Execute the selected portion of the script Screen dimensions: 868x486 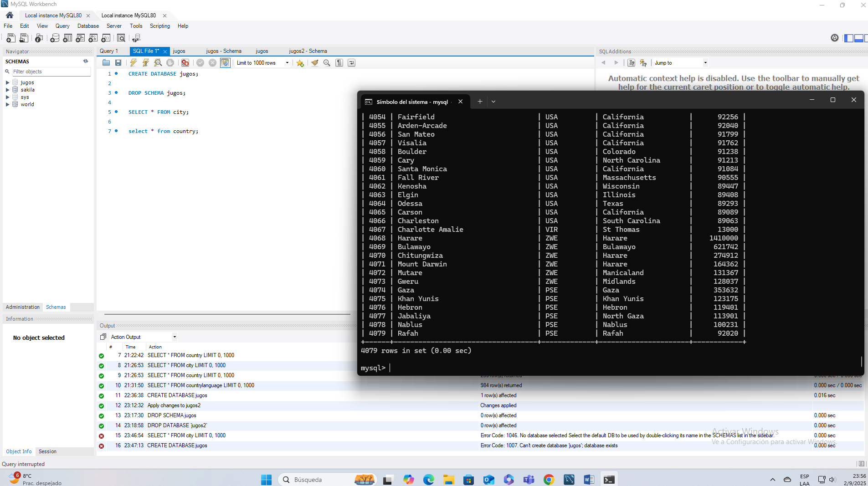click(x=134, y=63)
